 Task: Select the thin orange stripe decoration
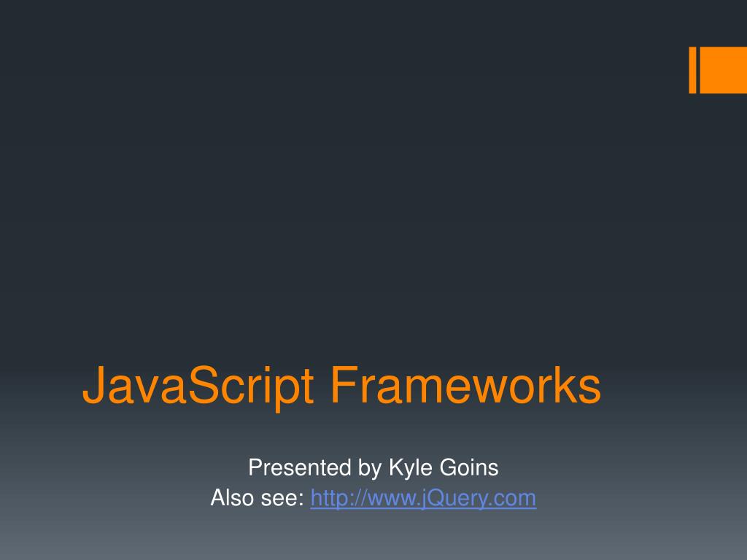(x=692, y=71)
